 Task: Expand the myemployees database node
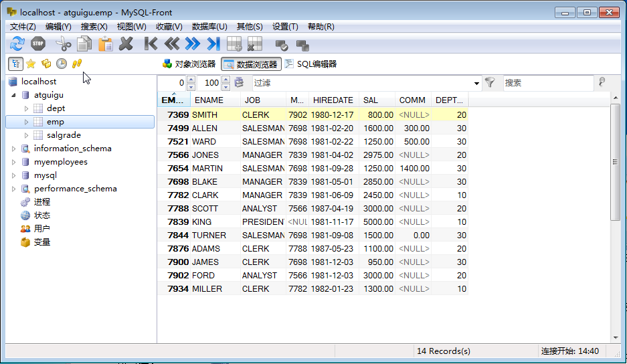click(13, 162)
